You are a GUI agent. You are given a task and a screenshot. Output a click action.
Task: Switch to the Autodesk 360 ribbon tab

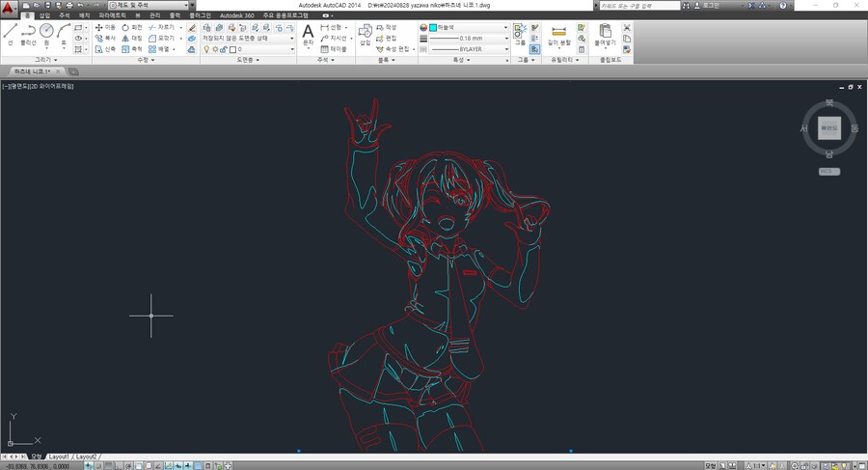[237, 15]
